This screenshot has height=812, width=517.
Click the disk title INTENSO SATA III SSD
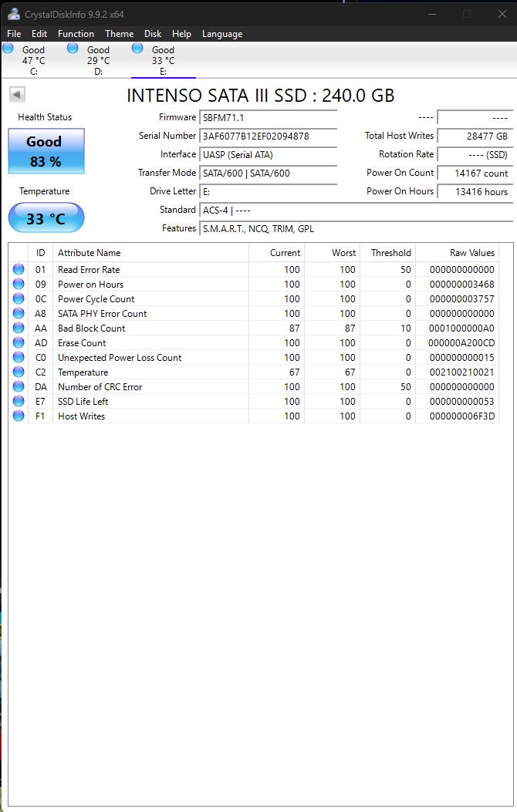pyautogui.click(x=261, y=96)
